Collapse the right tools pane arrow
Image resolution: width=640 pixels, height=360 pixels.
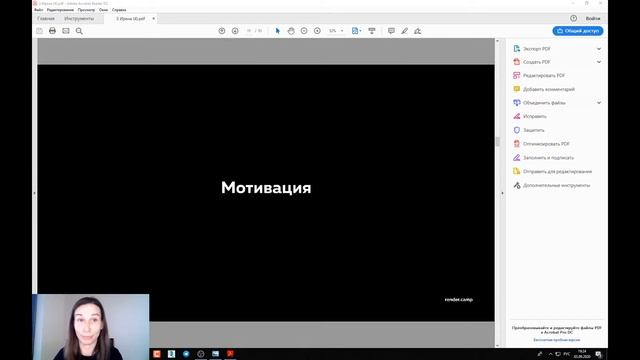(x=502, y=193)
